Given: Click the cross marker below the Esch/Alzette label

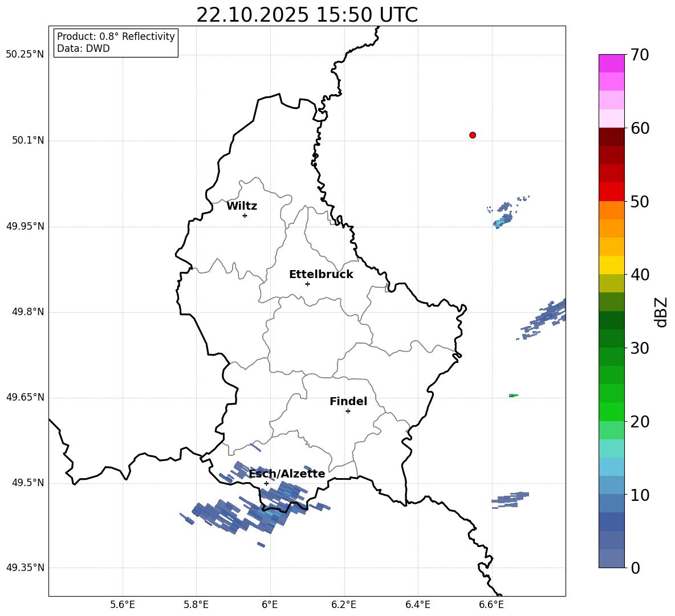Looking at the screenshot, I should 266,483.
